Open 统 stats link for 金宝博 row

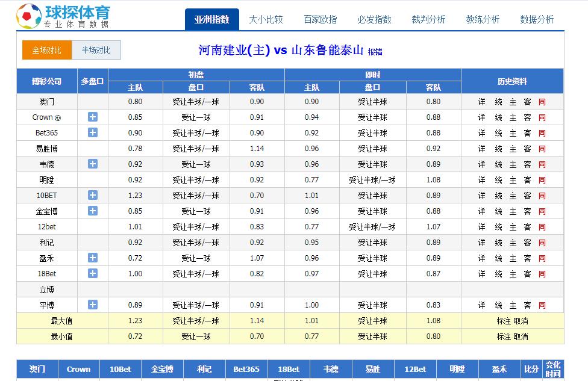pyautogui.click(x=498, y=212)
